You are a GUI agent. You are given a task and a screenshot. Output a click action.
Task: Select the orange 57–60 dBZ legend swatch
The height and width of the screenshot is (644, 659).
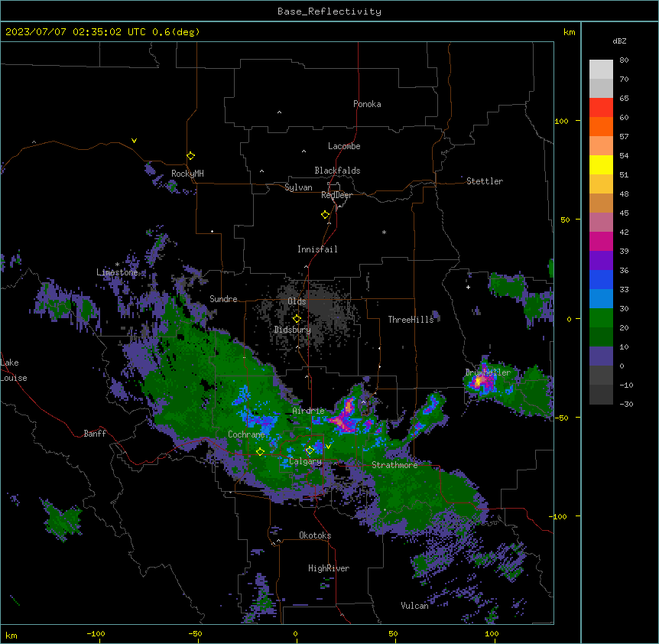(x=601, y=126)
